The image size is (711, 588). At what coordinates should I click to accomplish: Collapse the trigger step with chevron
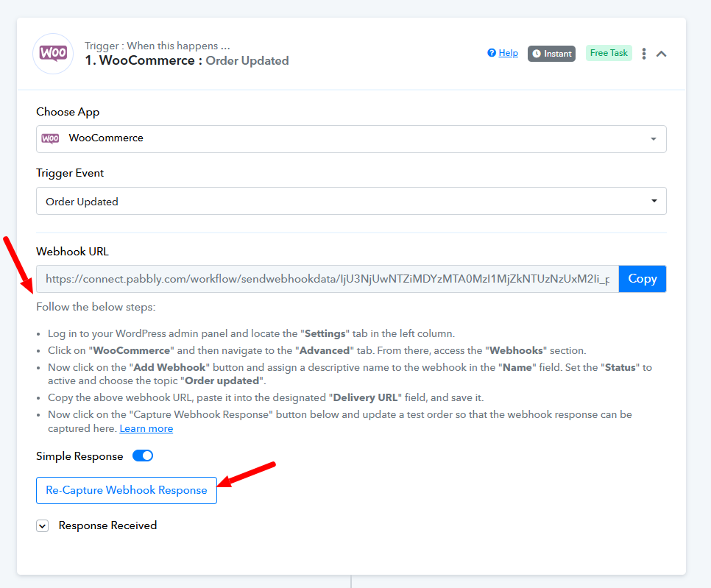pos(661,54)
